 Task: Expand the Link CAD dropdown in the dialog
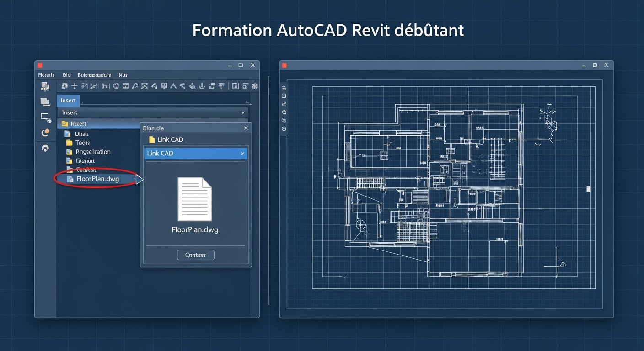242,153
